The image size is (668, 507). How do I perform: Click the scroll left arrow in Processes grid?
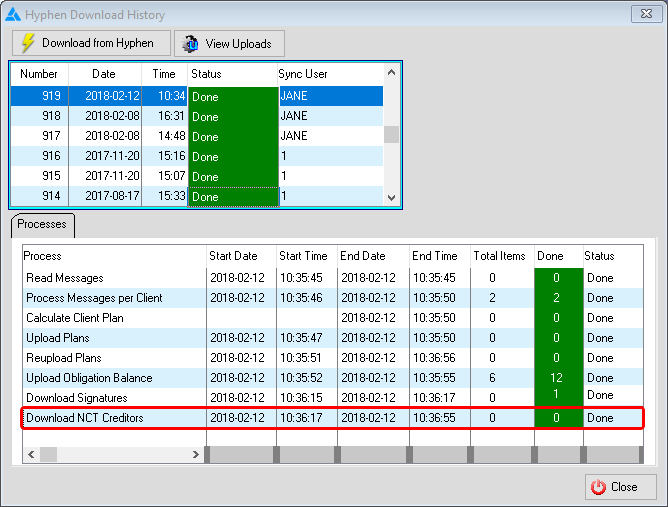tap(30, 454)
